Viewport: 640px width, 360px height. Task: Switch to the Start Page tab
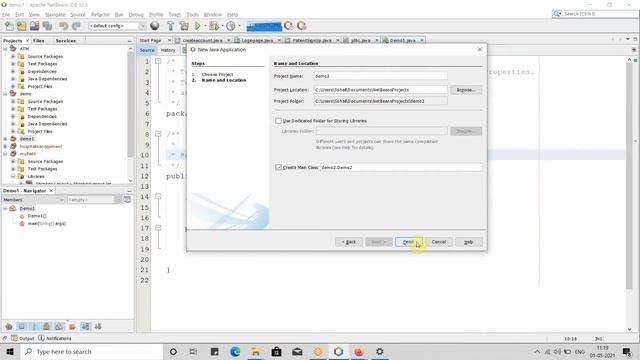point(151,40)
